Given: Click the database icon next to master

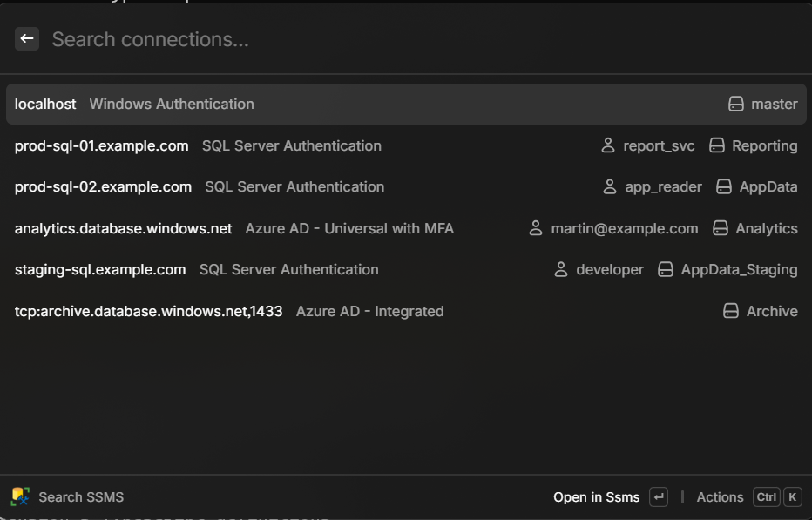Looking at the screenshot, I should [736, 105].
